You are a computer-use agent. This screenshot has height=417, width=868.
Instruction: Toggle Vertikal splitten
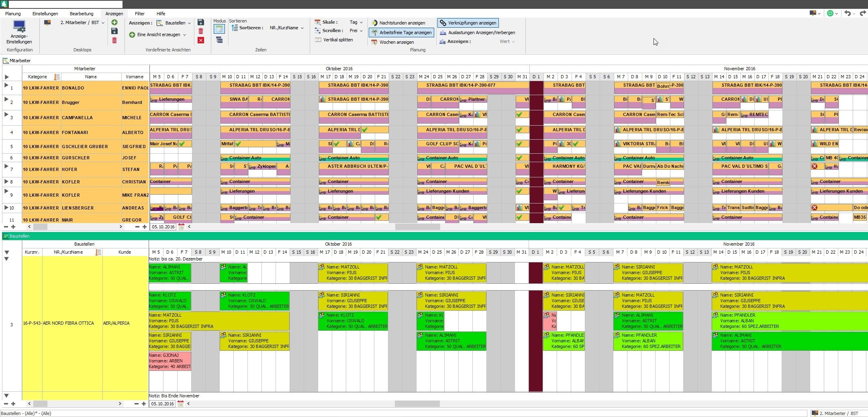tap(334, 40)
